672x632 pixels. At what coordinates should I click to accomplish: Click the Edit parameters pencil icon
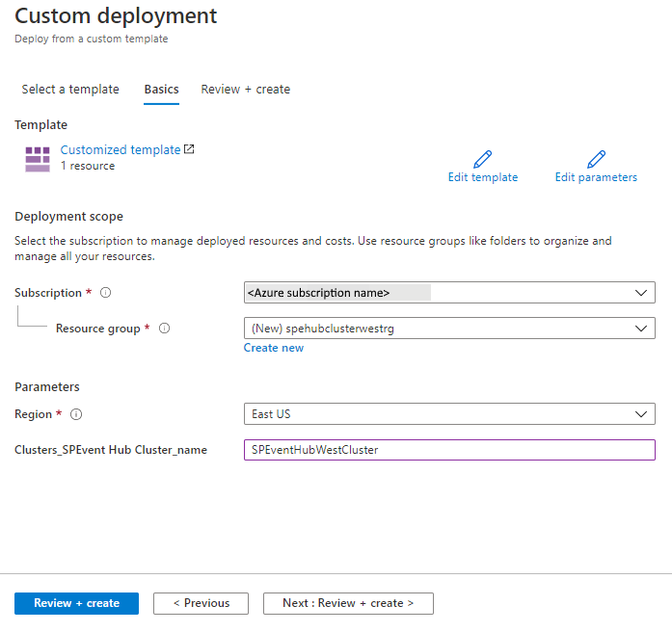point(596,159)
